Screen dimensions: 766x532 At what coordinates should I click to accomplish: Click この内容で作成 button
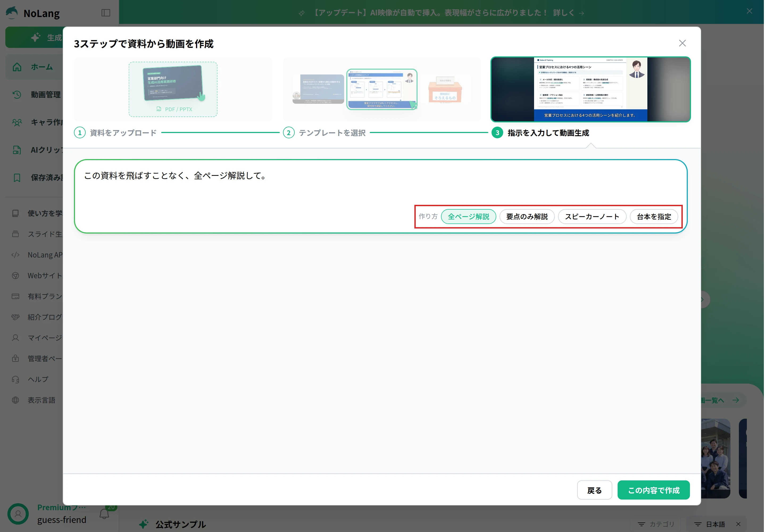click(653, 490)
